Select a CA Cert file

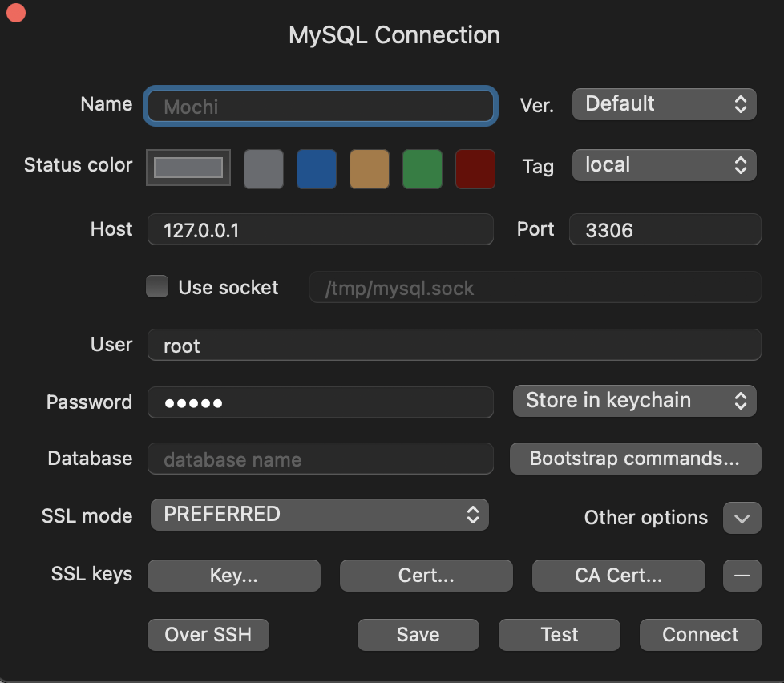tap(618, 575)
